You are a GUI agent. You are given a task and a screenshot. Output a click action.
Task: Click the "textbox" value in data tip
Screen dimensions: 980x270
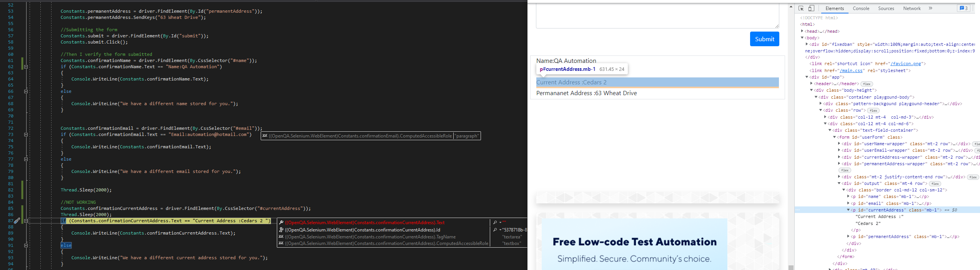(x=512, y=243)
